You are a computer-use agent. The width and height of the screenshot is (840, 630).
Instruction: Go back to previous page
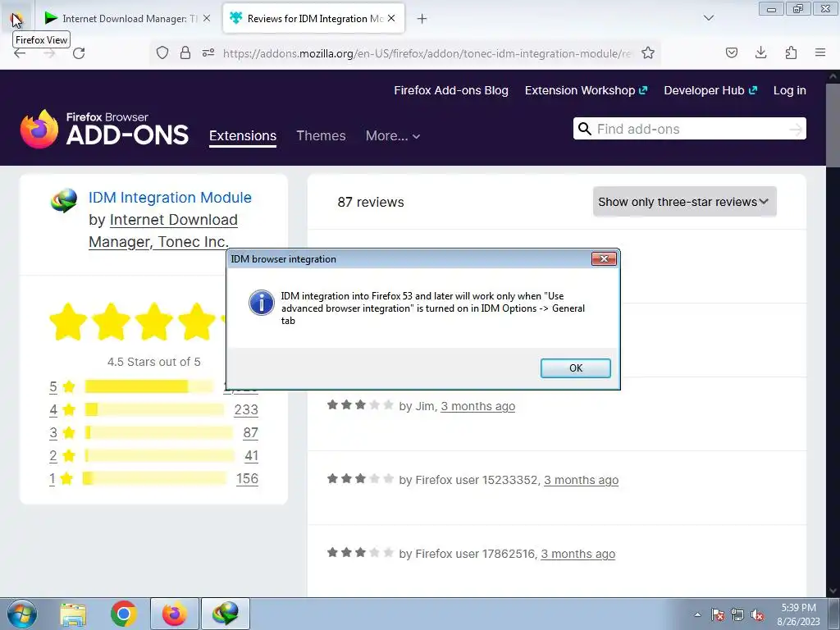20,53
